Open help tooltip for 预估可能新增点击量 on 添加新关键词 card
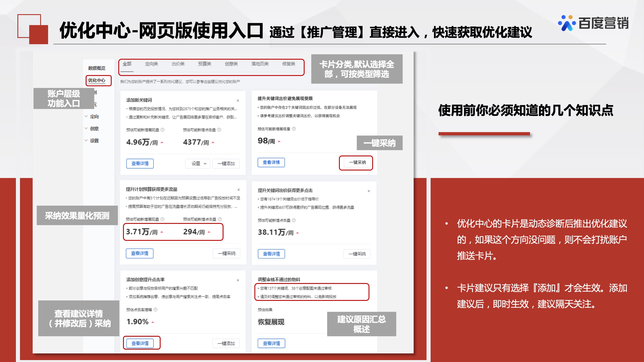 point(219,130)
